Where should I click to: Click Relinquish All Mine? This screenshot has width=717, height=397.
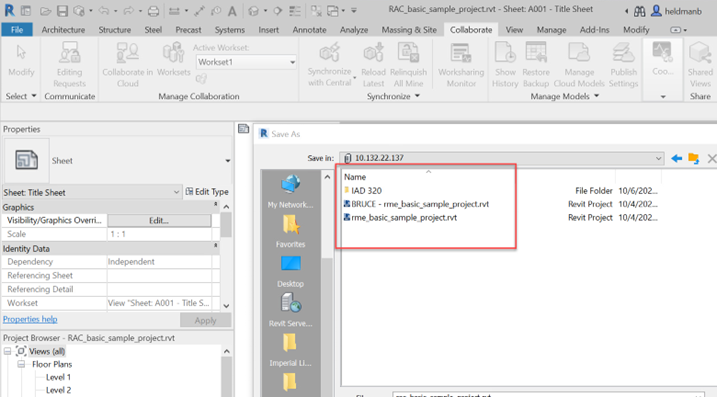click(408, 64)
